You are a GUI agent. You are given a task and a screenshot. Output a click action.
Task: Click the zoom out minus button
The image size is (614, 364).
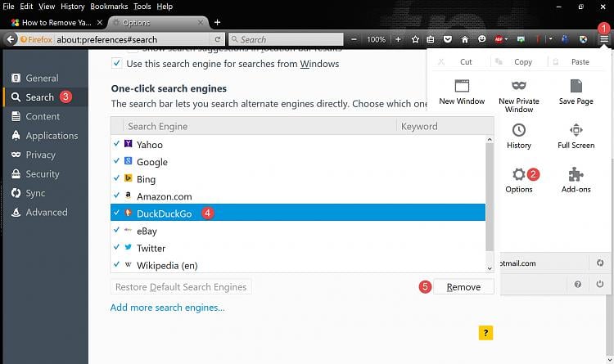[x=354, y=39]
